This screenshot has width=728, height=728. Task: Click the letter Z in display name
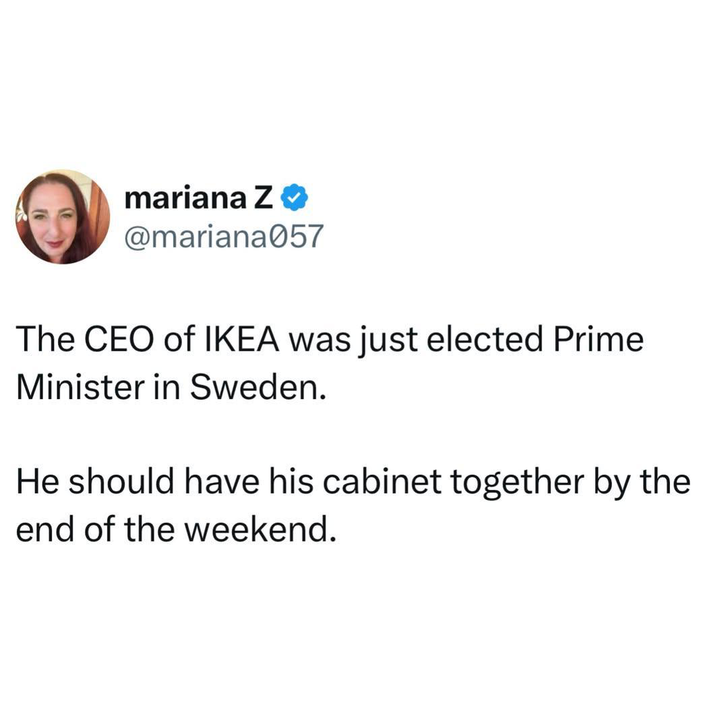click(x=264, y=199)
